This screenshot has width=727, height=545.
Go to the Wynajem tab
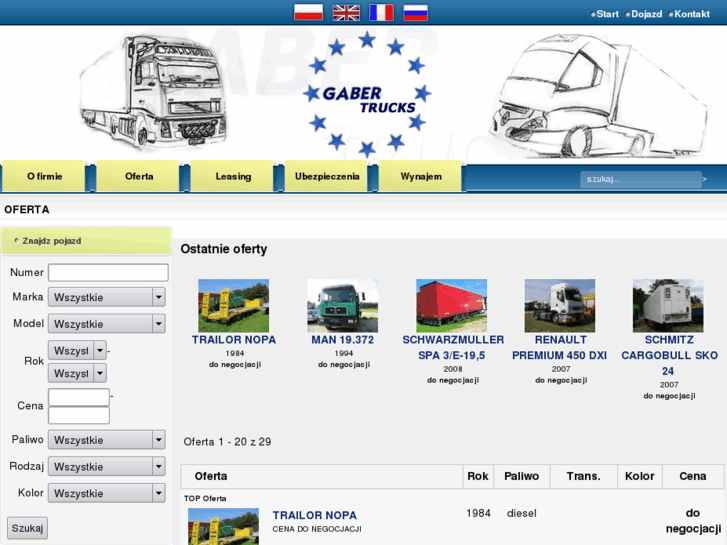point(421,176)
